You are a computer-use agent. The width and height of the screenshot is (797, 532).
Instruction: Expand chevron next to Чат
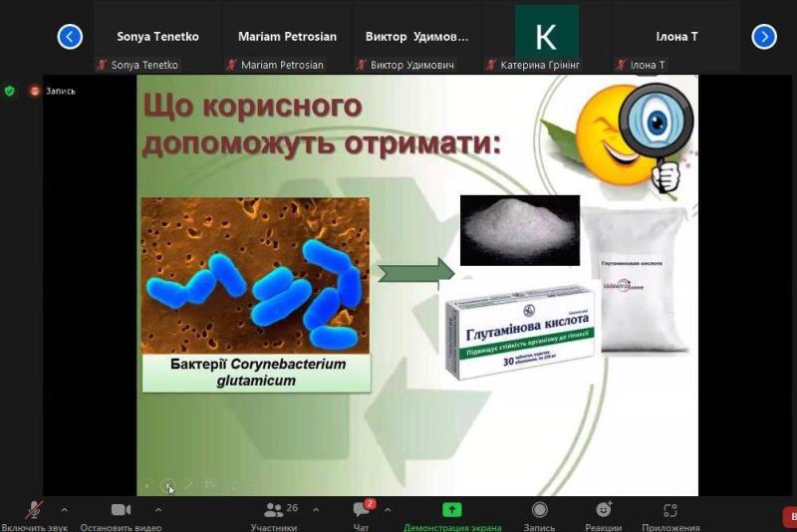click(x=388, y=509)
